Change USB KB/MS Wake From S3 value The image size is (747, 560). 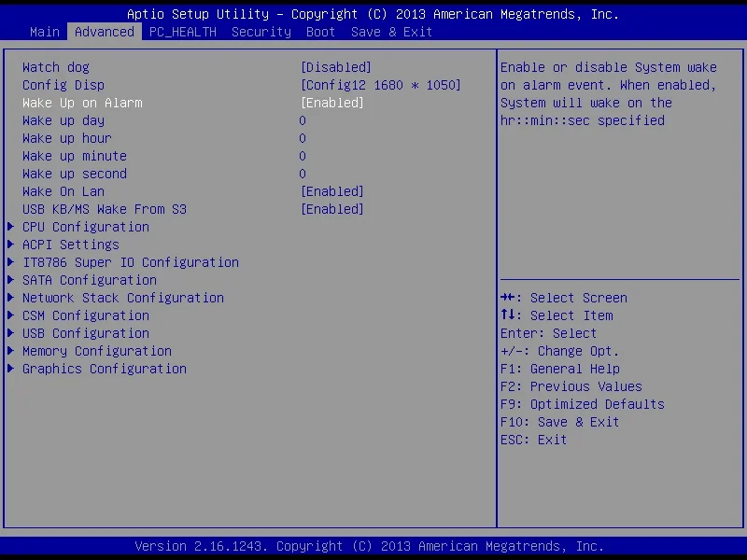point(331,209)
